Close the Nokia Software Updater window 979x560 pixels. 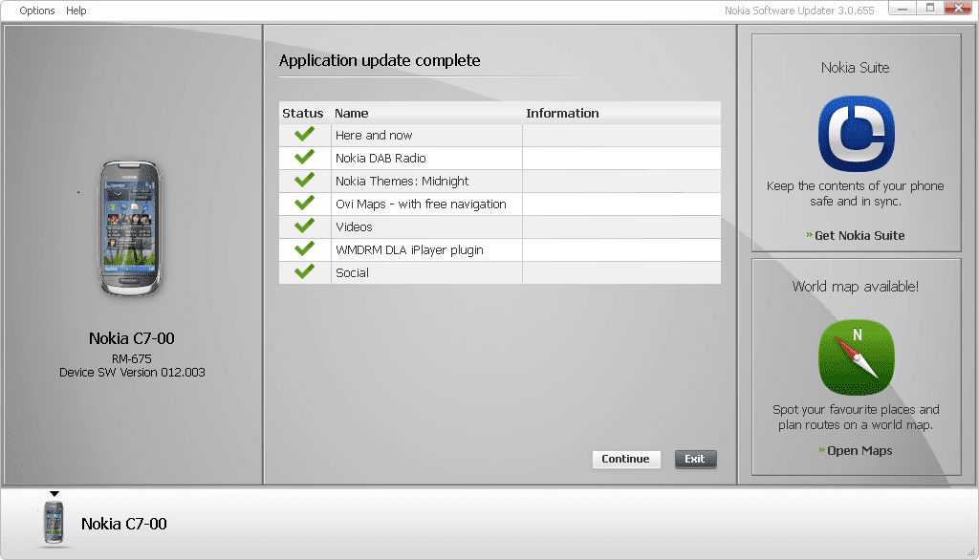click(958, 8)
